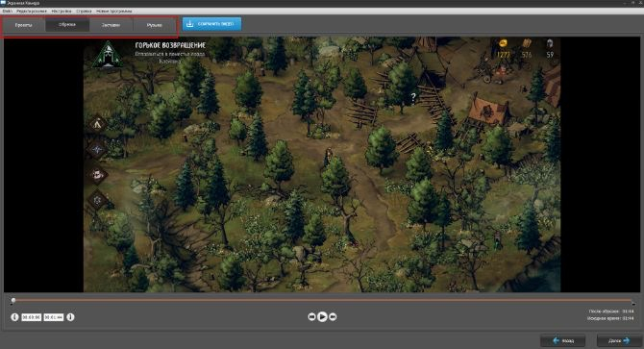
Task: Click the timeline slider handle
Action: 13,301
